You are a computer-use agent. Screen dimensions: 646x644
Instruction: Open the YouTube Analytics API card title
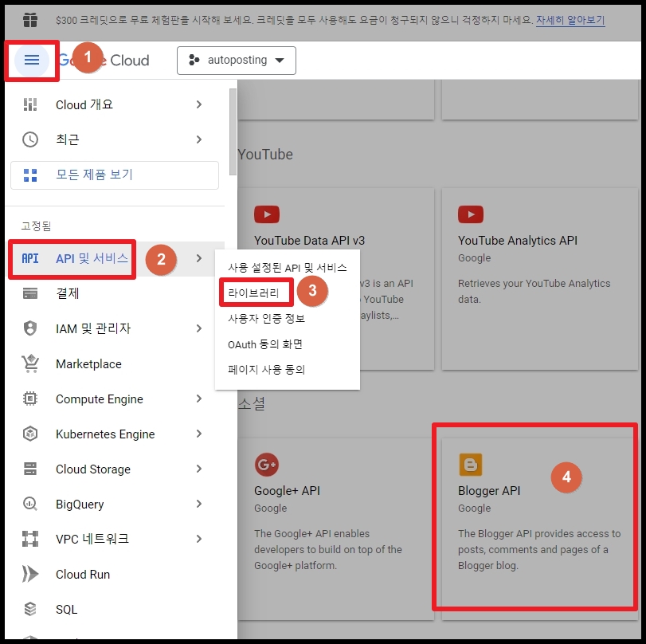pyautogui.click(x=518, y=241)
